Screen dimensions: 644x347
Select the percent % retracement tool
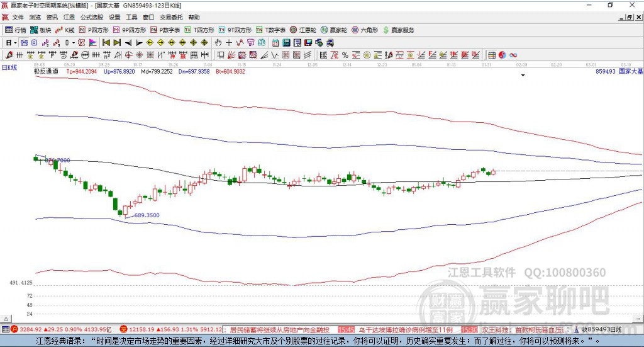coord(345,55)
